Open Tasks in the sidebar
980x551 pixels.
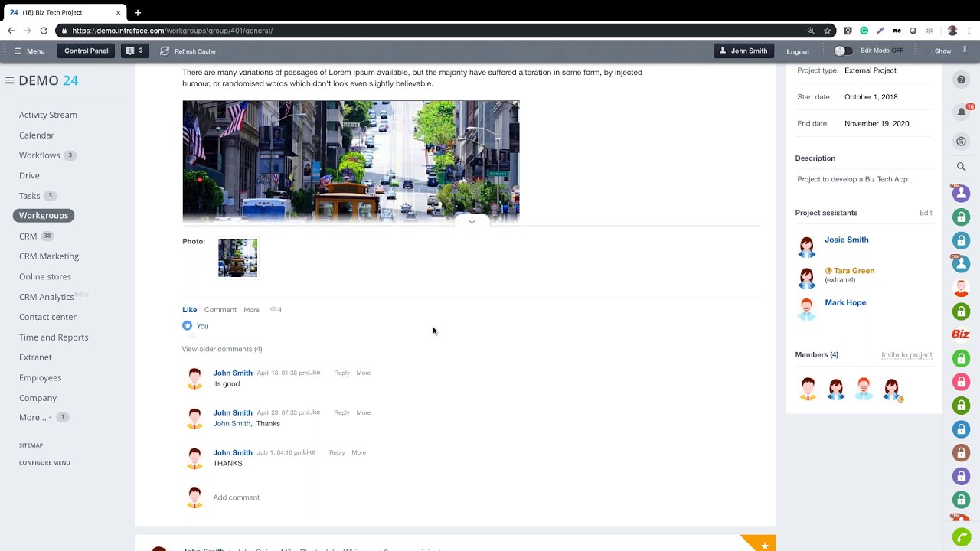point(29,196)
